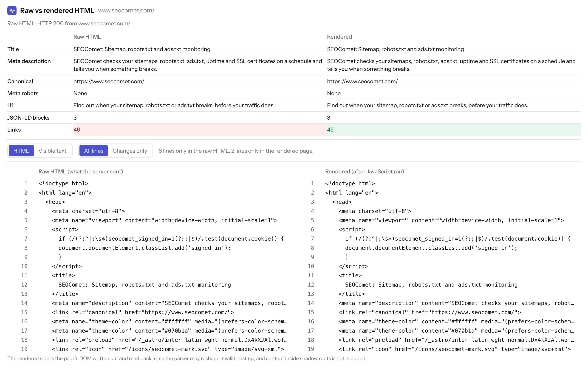The height and width of the screenshot is (368, 588).
Task: Click the raw Title value cell
Action: (142, 49)
